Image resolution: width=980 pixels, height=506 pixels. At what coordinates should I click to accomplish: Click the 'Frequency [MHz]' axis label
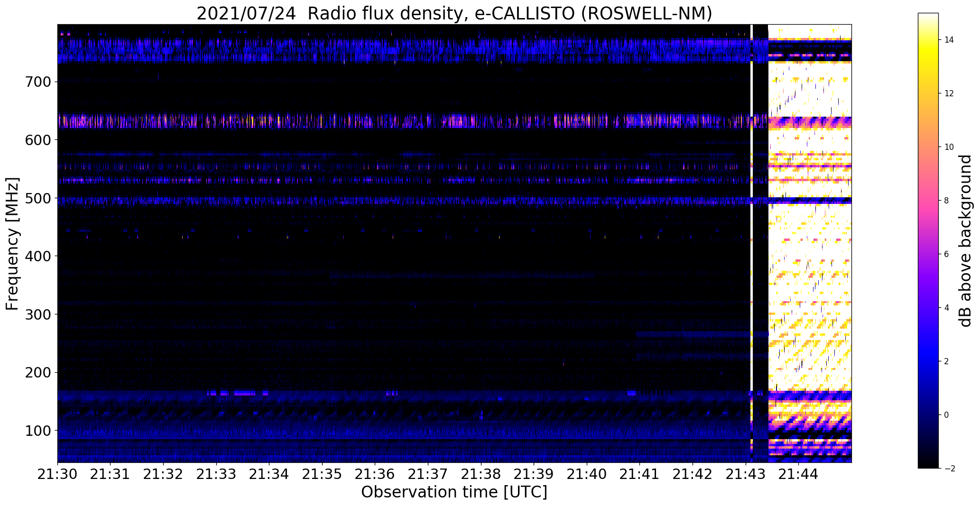[12, 244]
